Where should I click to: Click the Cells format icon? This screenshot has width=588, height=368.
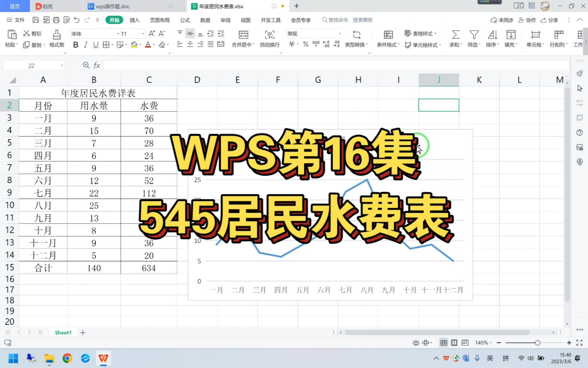(x=535, y=35)
